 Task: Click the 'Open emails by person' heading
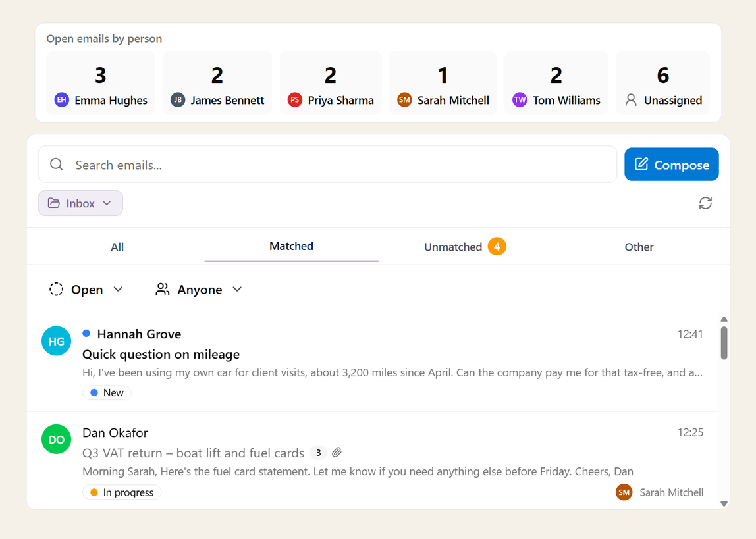point(104,39)
